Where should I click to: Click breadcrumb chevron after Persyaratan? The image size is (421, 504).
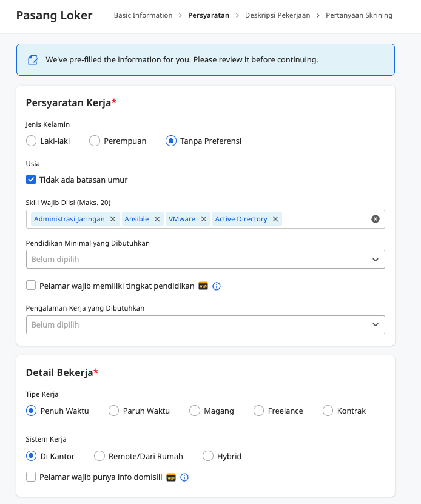pyautogui.click(x=237, y=15)
